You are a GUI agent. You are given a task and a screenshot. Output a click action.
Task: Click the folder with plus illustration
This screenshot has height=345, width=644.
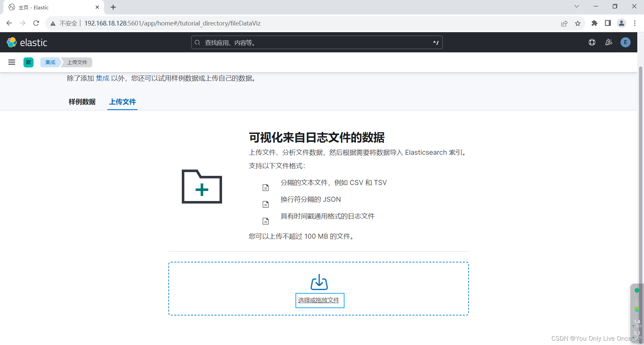pos(202,187)
